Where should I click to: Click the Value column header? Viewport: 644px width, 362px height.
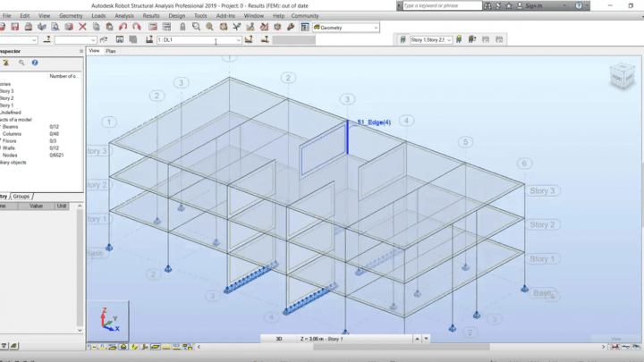pyautogui.click(x=36, y=206)
